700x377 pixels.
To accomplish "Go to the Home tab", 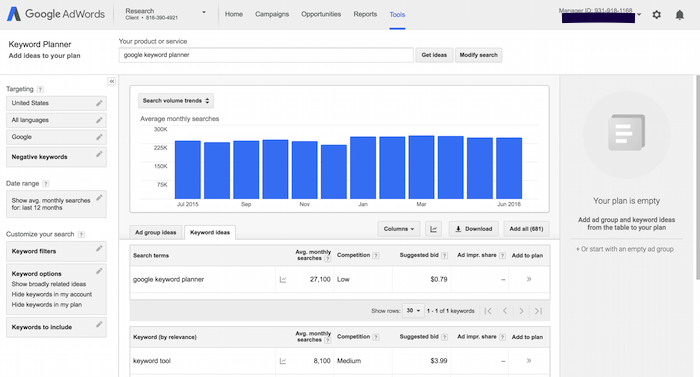I will (x=234, y=14).
